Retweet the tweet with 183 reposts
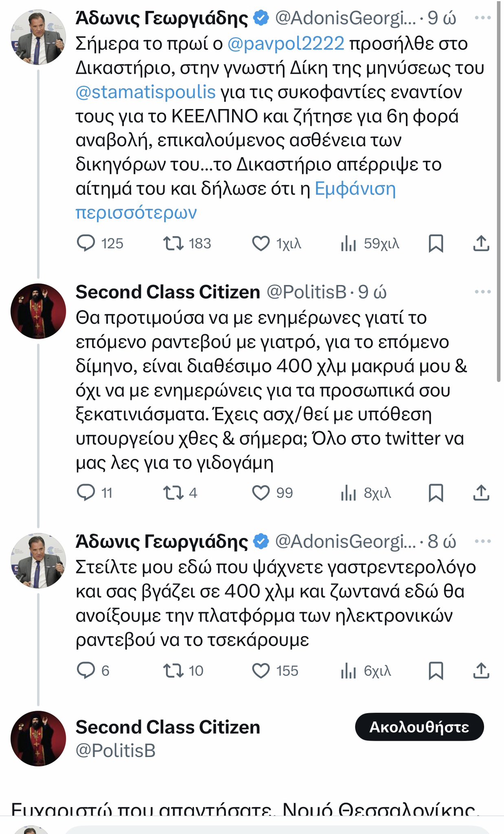504x834 pixels. coord(173,243)
